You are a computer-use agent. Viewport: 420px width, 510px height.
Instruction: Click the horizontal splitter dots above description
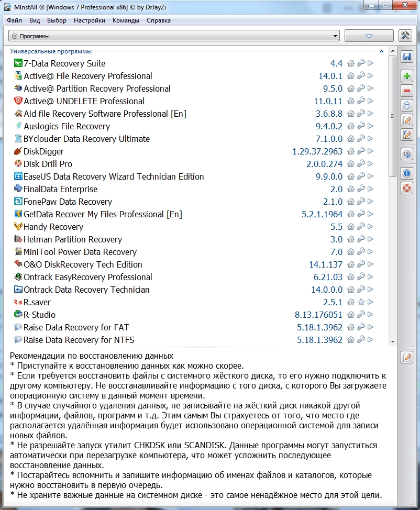tap(199, 347)
